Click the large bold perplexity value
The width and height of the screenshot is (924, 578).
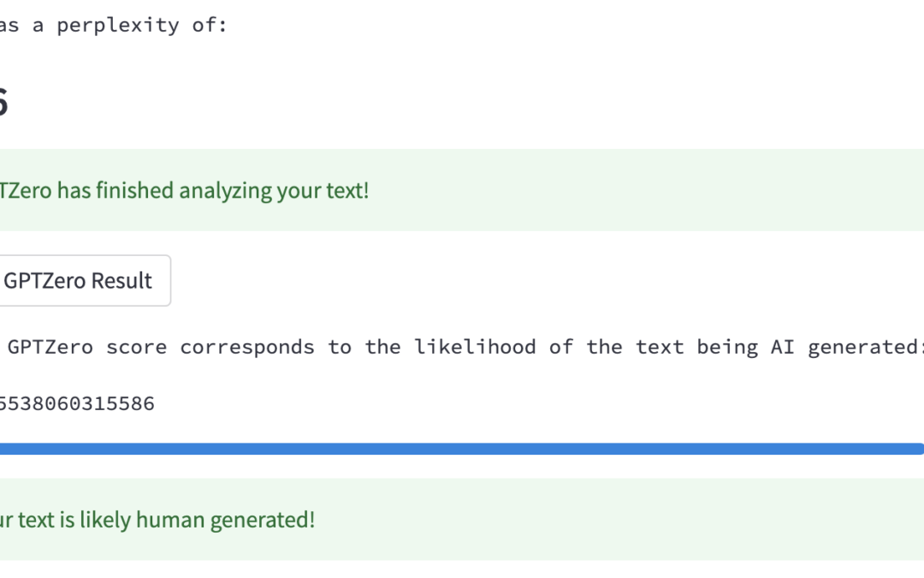(x=3, y=103)
